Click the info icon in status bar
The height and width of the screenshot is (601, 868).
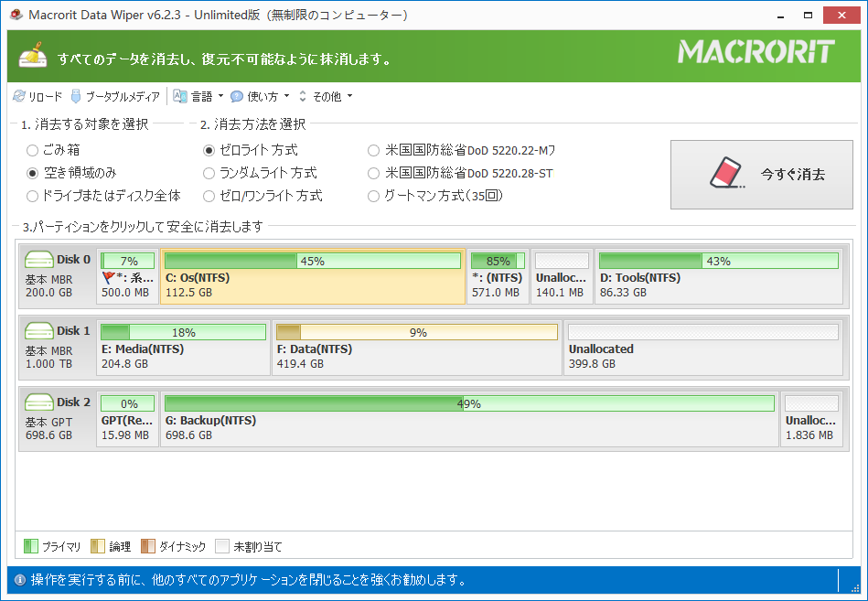[x=20, y=580]
